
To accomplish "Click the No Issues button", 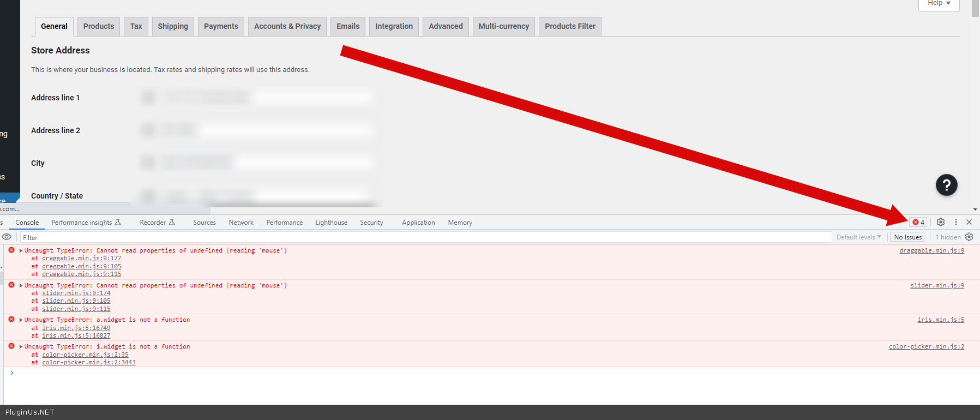I will click(907, 237).
